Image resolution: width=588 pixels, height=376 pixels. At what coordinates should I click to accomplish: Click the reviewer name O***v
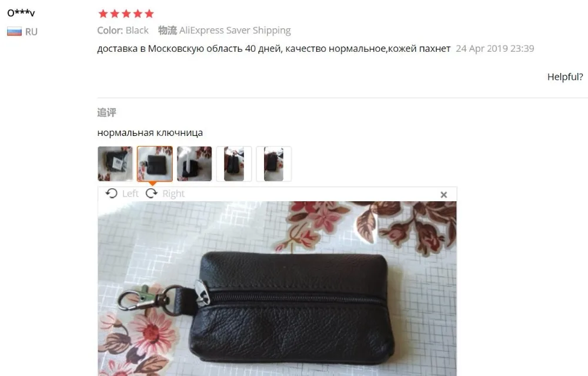(x=21, y=13)
